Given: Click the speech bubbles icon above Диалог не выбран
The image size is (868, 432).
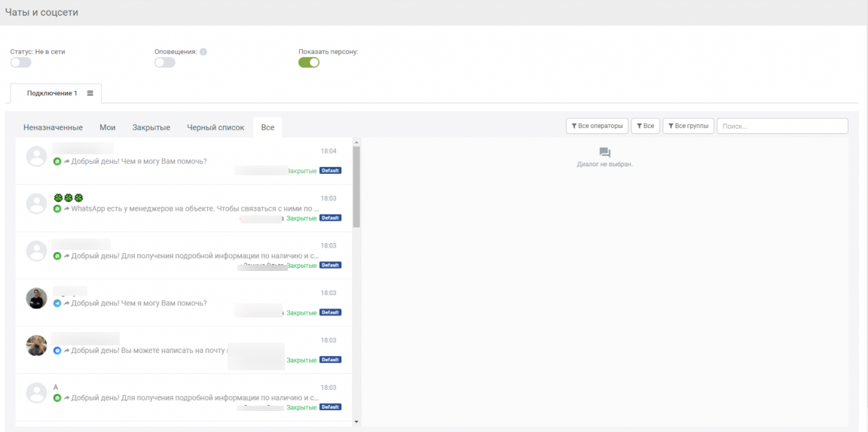Looking at the screenshot, I should [x=604, y=153].
